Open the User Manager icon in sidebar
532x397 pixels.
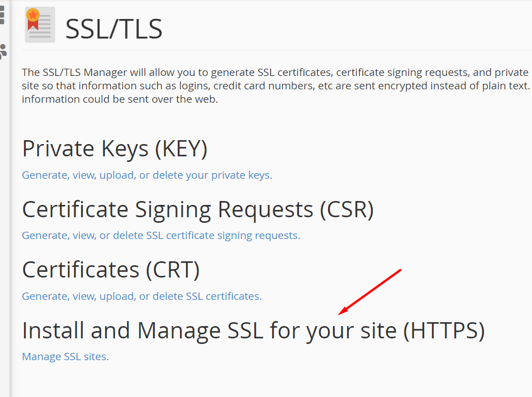(3, 52)
